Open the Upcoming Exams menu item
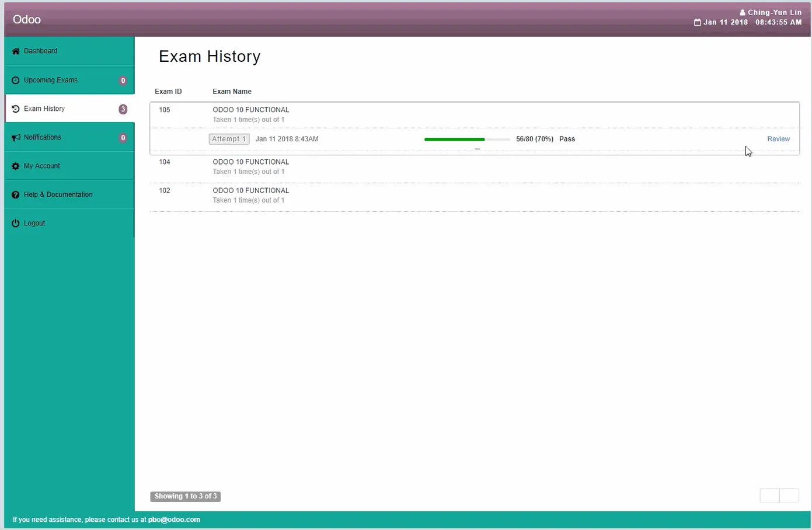The width and height of the screenshot is (812, 530). (69, 80)
